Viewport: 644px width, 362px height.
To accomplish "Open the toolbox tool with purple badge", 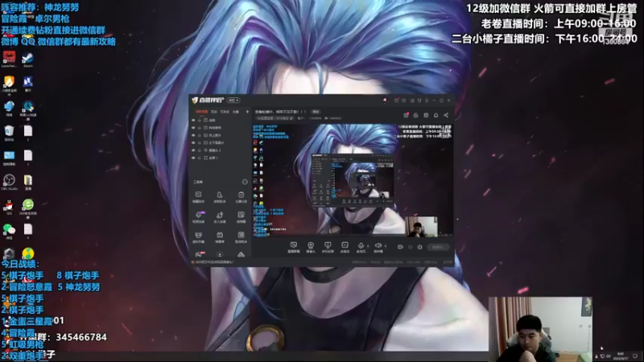I will coord(198,217).
